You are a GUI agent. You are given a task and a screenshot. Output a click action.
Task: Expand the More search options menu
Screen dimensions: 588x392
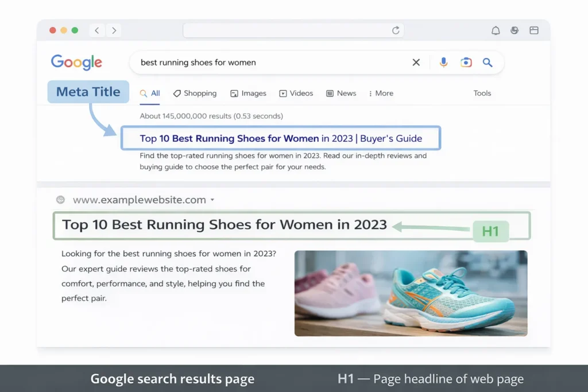click(381, 94)
